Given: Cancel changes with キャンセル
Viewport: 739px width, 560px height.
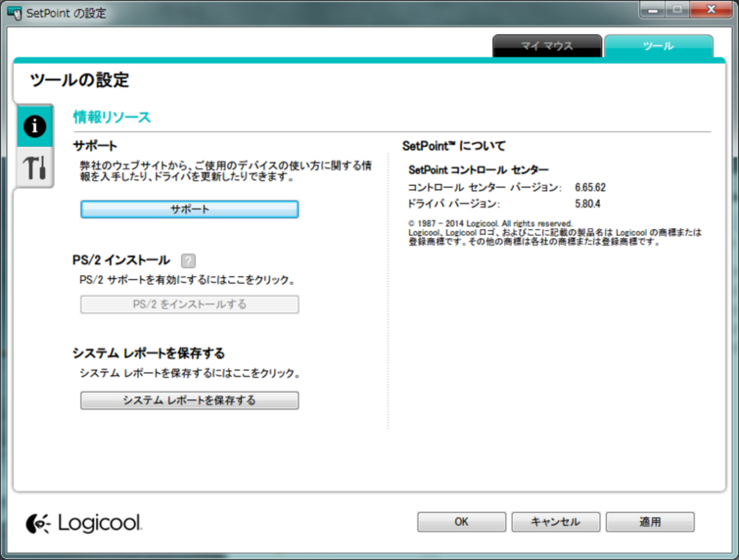Looking at the screenshot, I should click(555, 521).
